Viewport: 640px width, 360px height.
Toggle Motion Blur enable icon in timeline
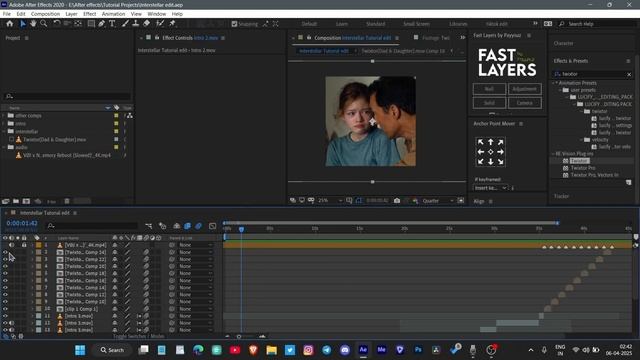tap(198, 226)
